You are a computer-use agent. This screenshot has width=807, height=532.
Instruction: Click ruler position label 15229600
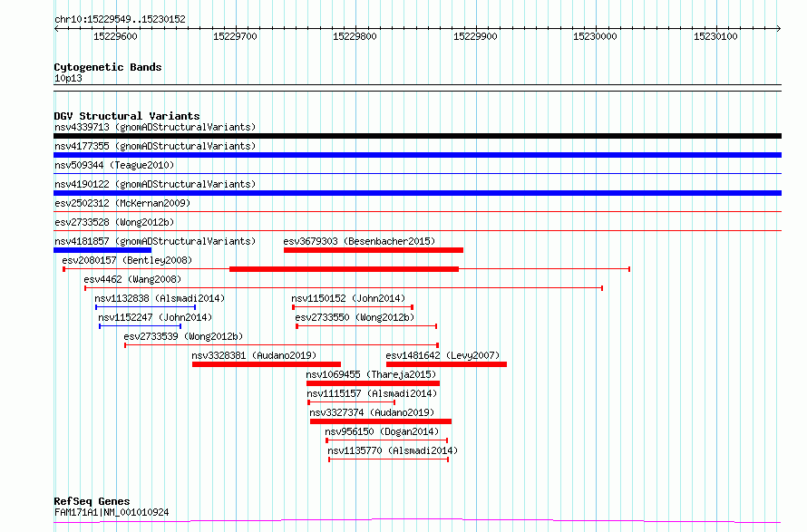(115, 36)
